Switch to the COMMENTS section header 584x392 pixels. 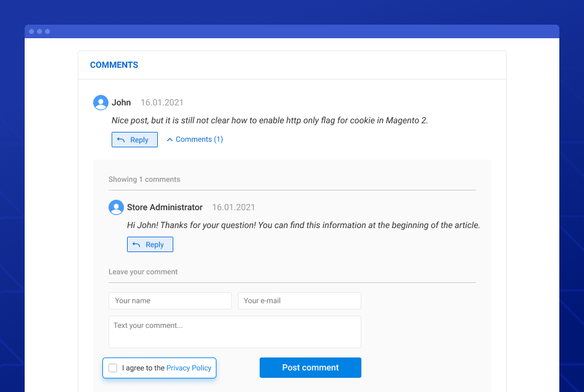point(113,65)
